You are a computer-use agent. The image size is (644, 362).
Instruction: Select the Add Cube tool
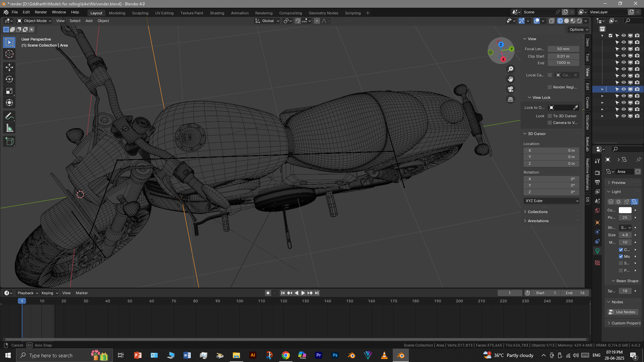9,141
